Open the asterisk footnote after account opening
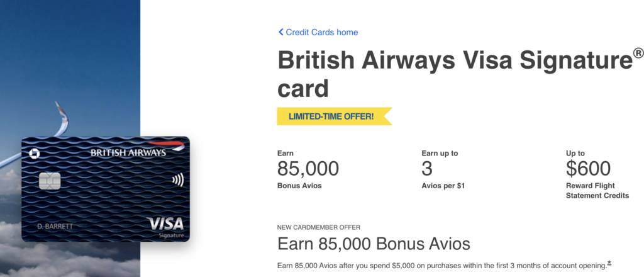The image size is (644, 277). tap(609, 263)
